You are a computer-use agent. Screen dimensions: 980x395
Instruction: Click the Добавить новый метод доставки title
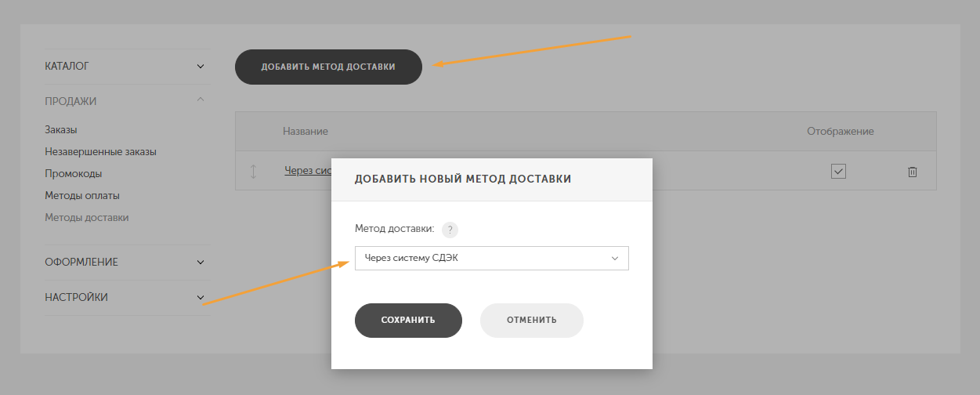(463, 179)
